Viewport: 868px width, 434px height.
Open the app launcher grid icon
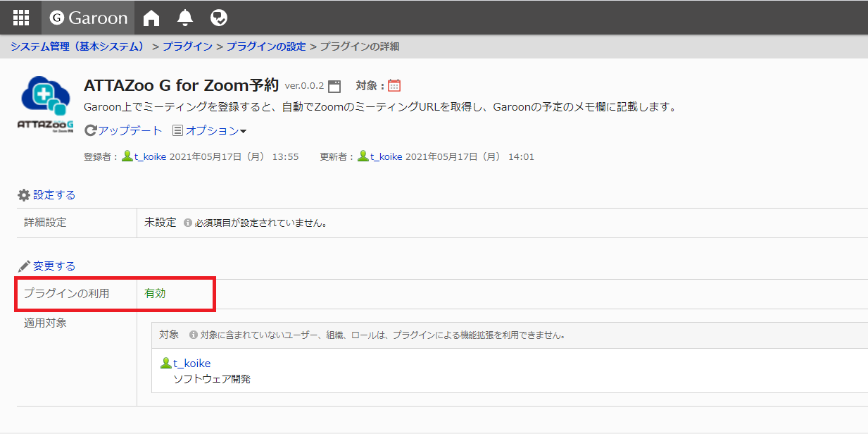pos(21,18)
